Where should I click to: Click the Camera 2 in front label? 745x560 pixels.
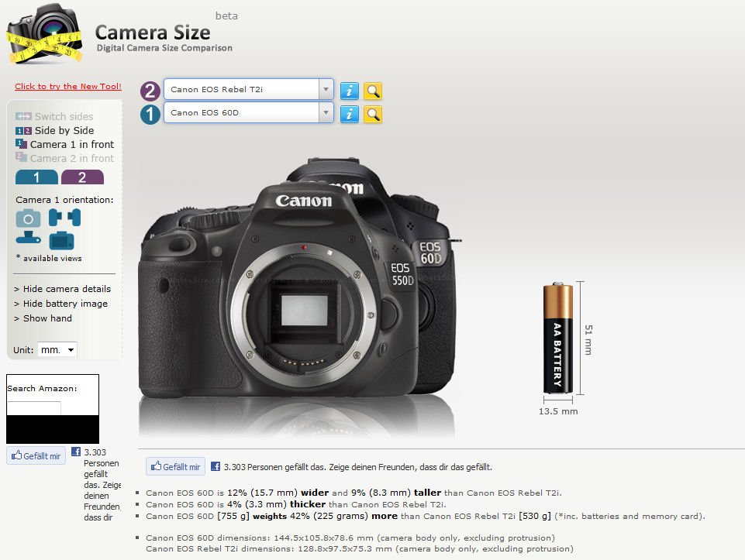pos(72,158)
